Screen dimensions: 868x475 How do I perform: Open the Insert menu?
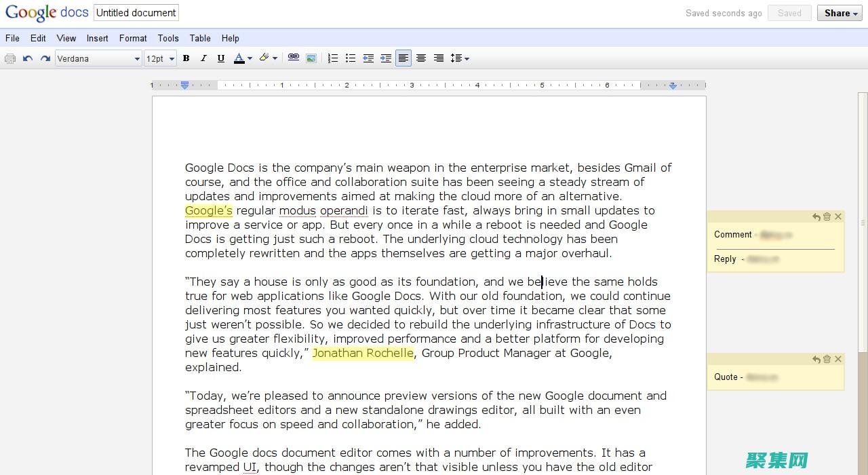(x=98, y=39)
